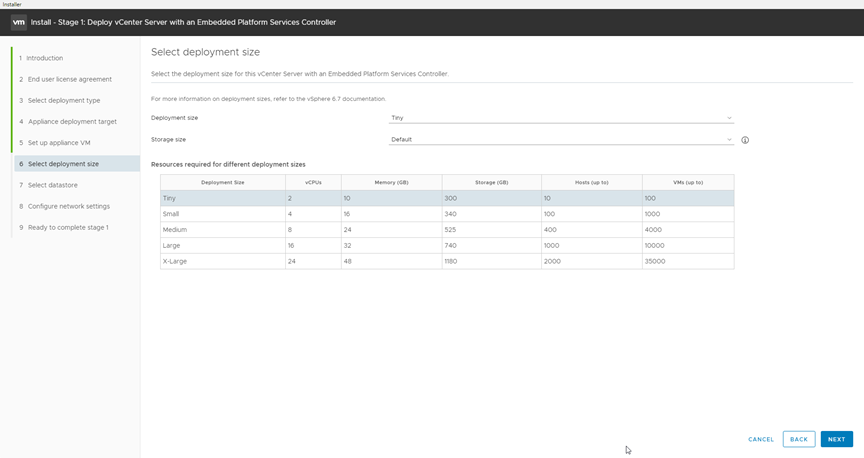Image resolution: width=864 pixels, height=458 pixels.
Task: Click Ready to complete stage 1 step
Action: click(x=68, y=227)
